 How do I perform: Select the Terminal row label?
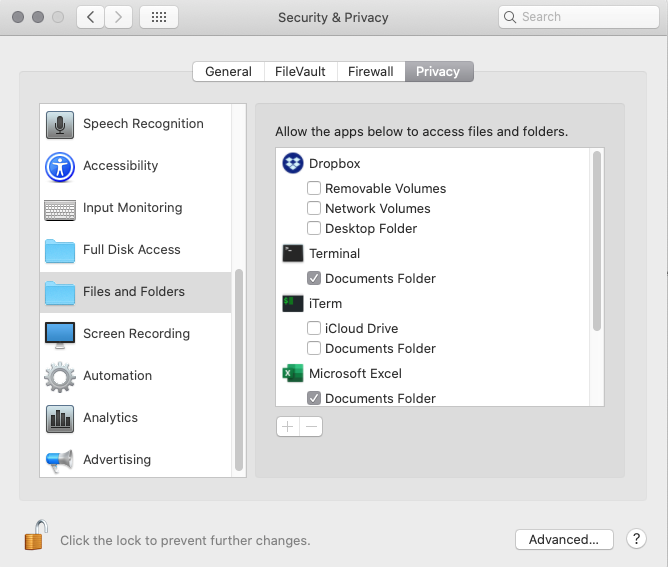point(334,253)
